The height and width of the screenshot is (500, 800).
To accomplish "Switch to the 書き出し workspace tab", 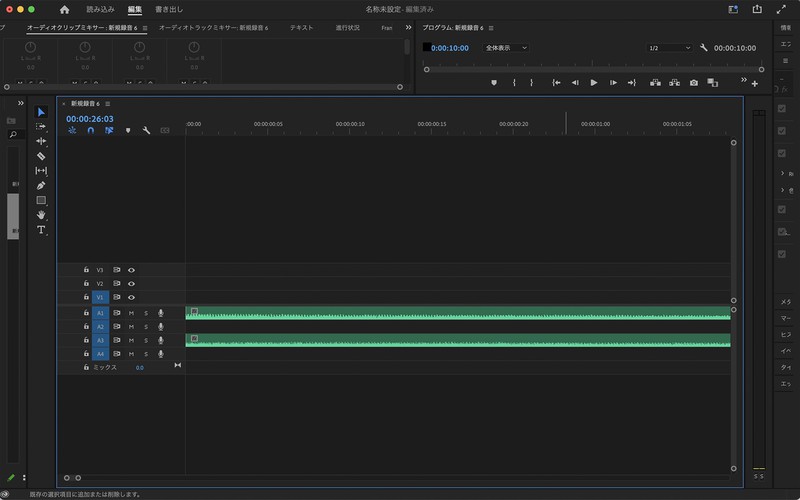I will pyautogui.click(x=169, y=9).
